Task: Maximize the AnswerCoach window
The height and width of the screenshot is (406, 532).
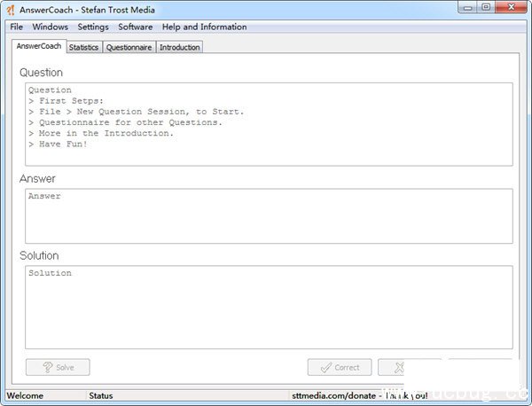Action: (x=485, y=8)
